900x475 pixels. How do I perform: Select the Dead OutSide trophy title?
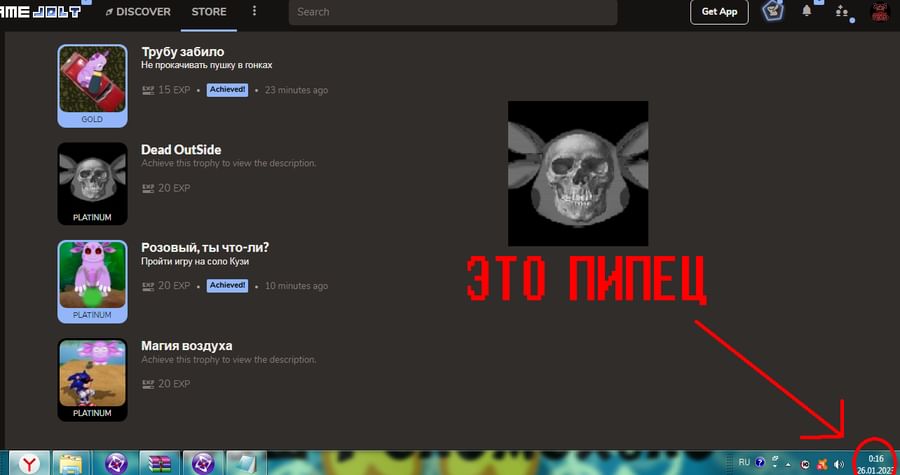coord(181,150)
